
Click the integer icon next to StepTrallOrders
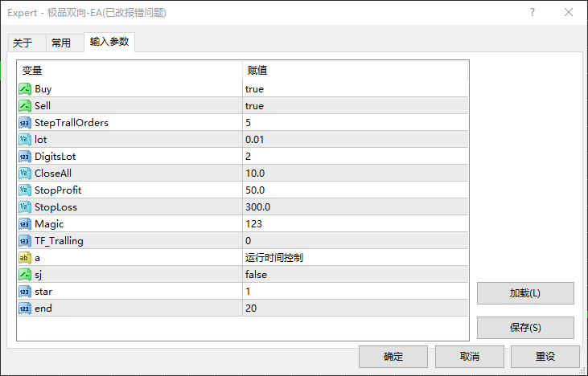25,123
